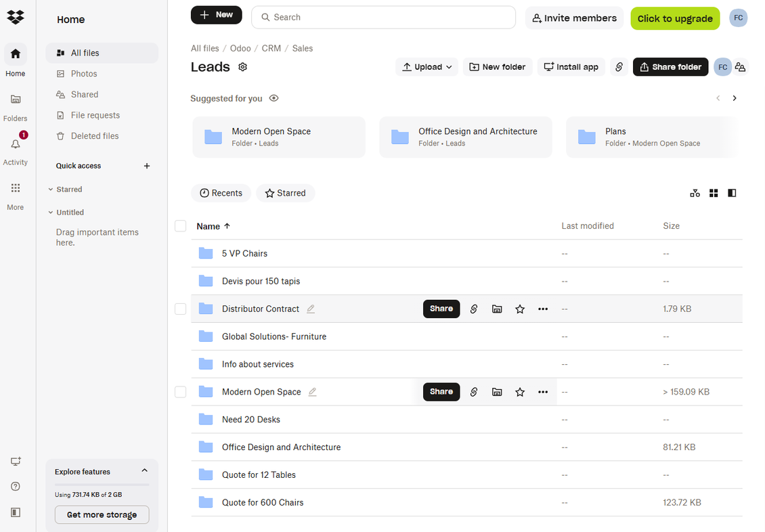Click Install app
765x532 pixels.
click(571, 67)
